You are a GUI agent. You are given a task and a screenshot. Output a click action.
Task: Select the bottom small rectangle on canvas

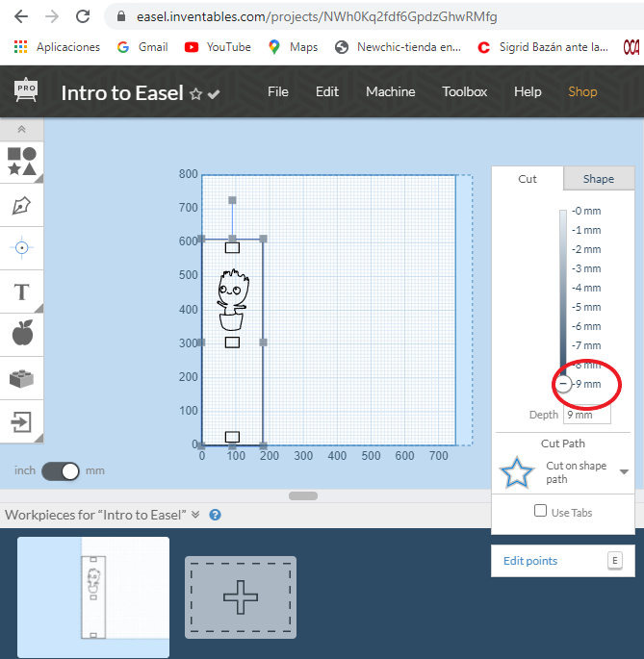click(232, 437)
